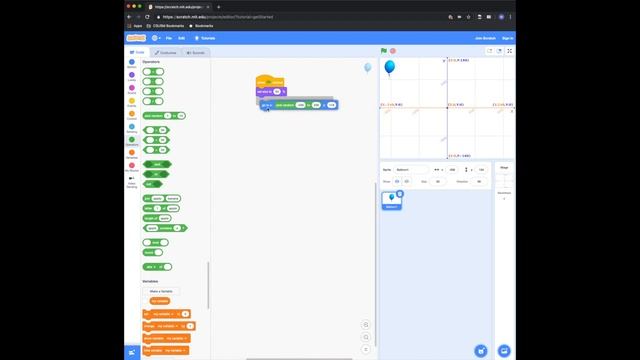Click the green 'and' operator block
This screenshot has width=640, height=360.
(157, 164)
